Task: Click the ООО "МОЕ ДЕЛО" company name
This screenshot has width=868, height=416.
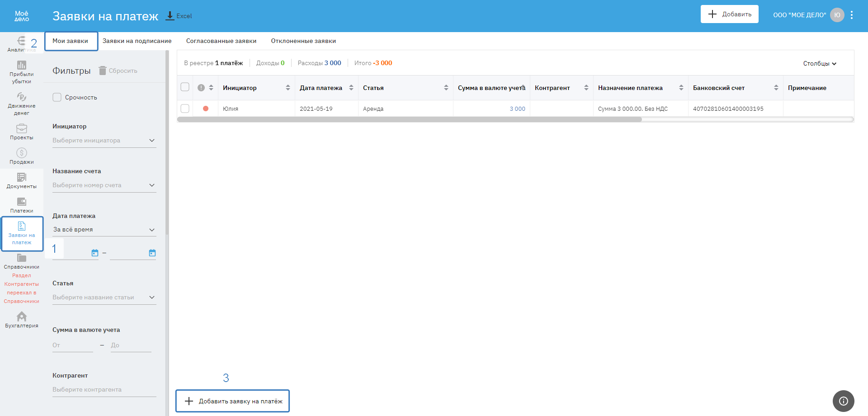Action: point(799,15)
